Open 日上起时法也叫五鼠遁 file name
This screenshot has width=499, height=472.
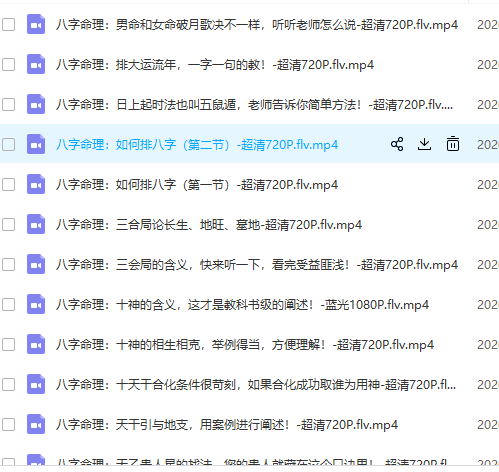[x=255, y=105]
